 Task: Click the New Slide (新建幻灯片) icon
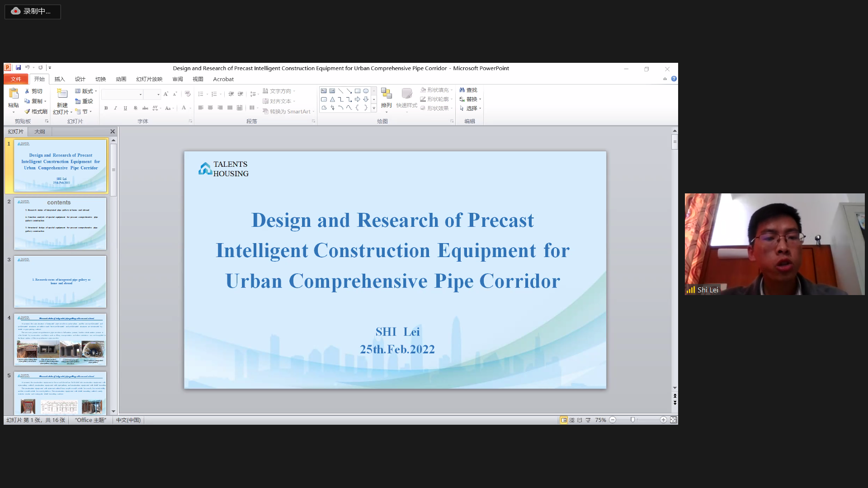(x=62, y=94)
